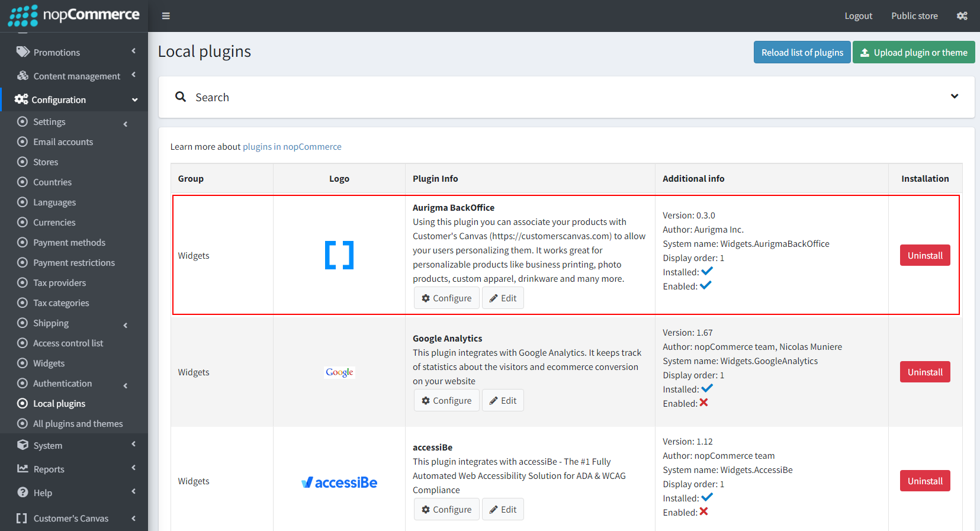This screenshot has height=531, width=980.
Task: Expand the System menu arrow
Action: click(134, 444)
